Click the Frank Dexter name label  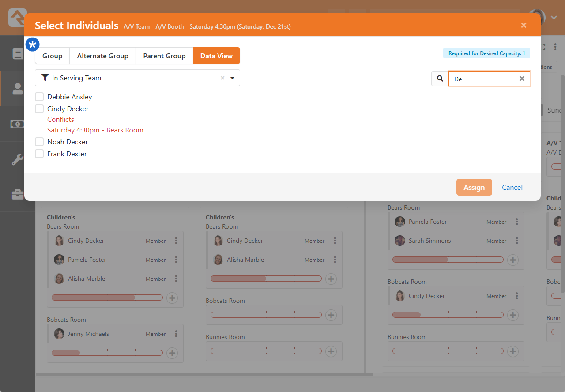coord(67,154)
